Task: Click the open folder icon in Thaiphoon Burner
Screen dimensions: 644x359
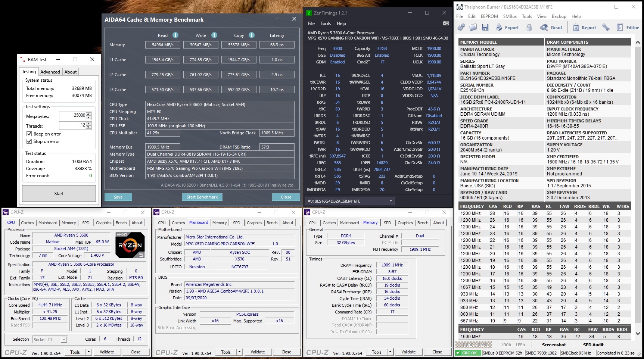Action: (x=473, y=27)
